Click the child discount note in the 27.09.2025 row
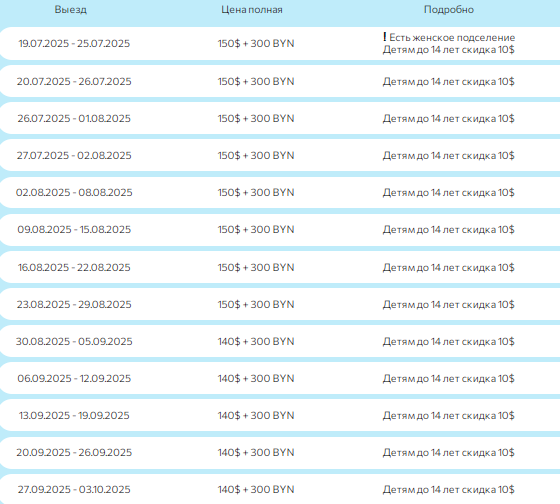This screenshot has width=560, height=504. (x=449, y=489)
